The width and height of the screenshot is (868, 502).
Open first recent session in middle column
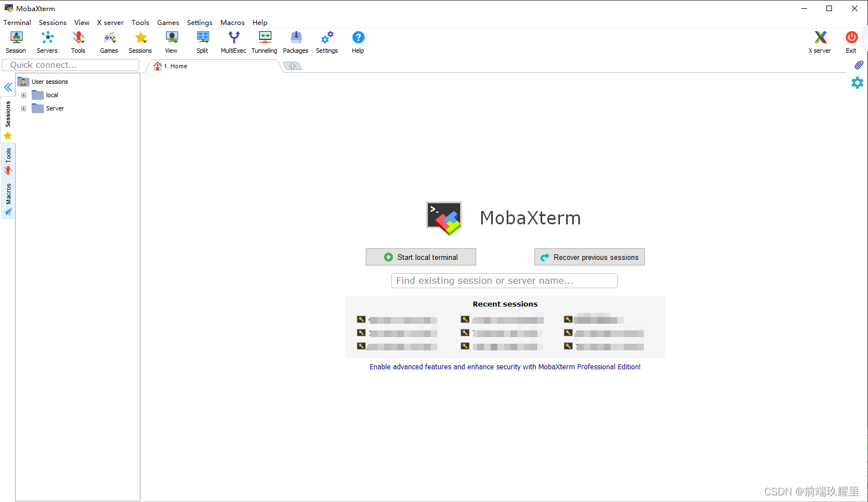click(x=502, y=320)
